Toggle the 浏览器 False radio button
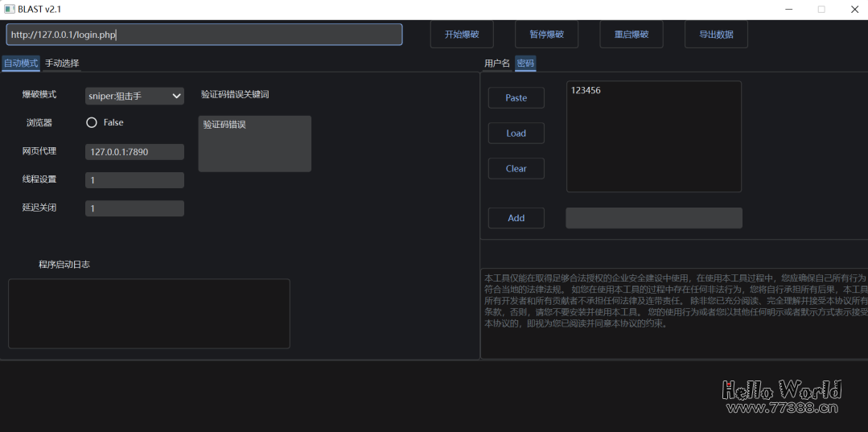Viewport: 868px width, 432px height. pyautogui.click(x=92, y=122)
